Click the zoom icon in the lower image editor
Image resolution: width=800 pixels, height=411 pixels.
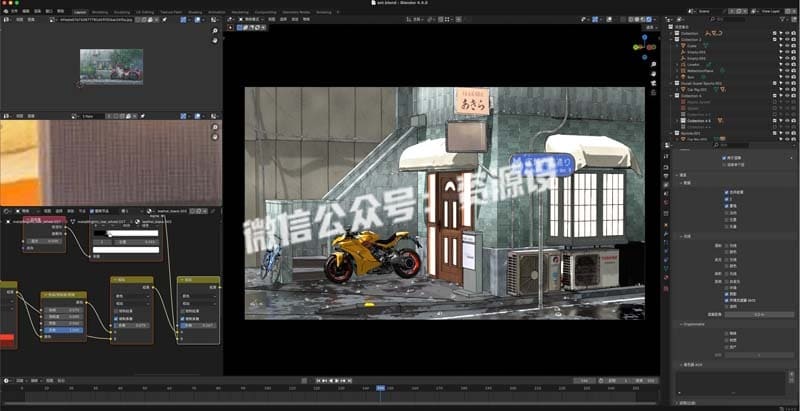(x=215, y=127)
